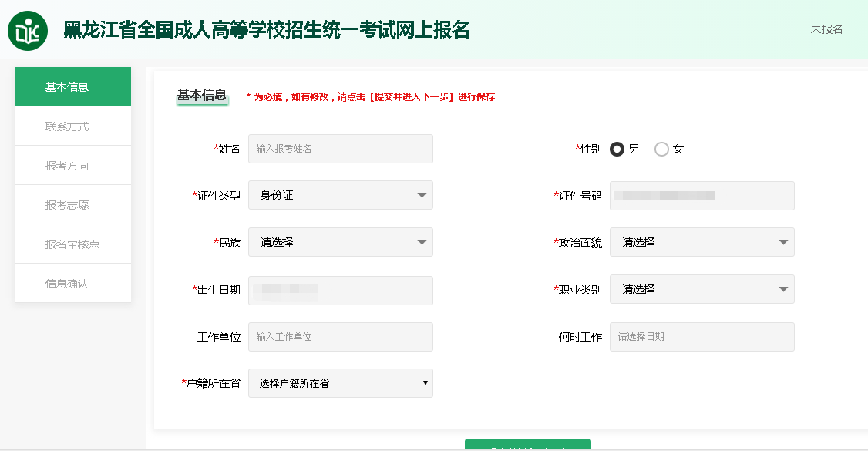Screen dimensions: 868x451
Task: Open the 何时工作 date picker field
Action: [701, 337]
